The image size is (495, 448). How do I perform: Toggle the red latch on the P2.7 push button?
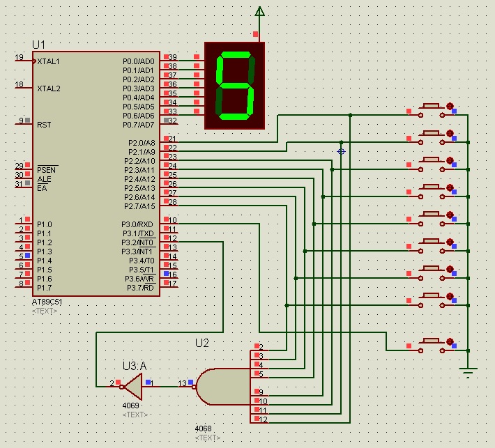[x=450, y=296]
